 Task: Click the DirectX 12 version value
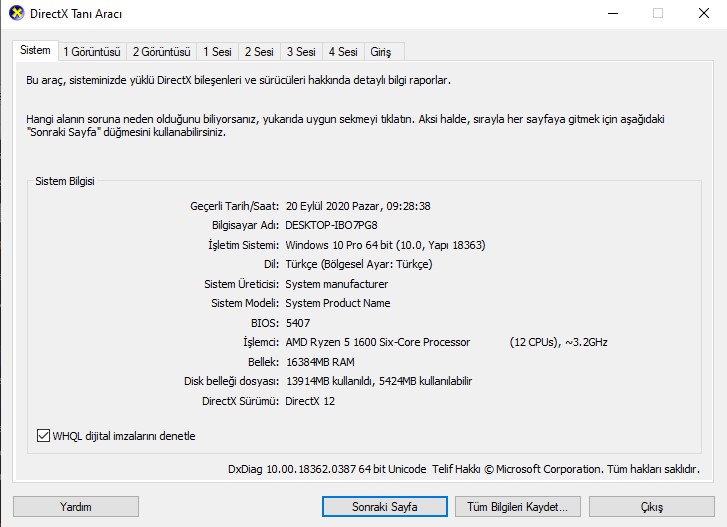pos(310,401)
